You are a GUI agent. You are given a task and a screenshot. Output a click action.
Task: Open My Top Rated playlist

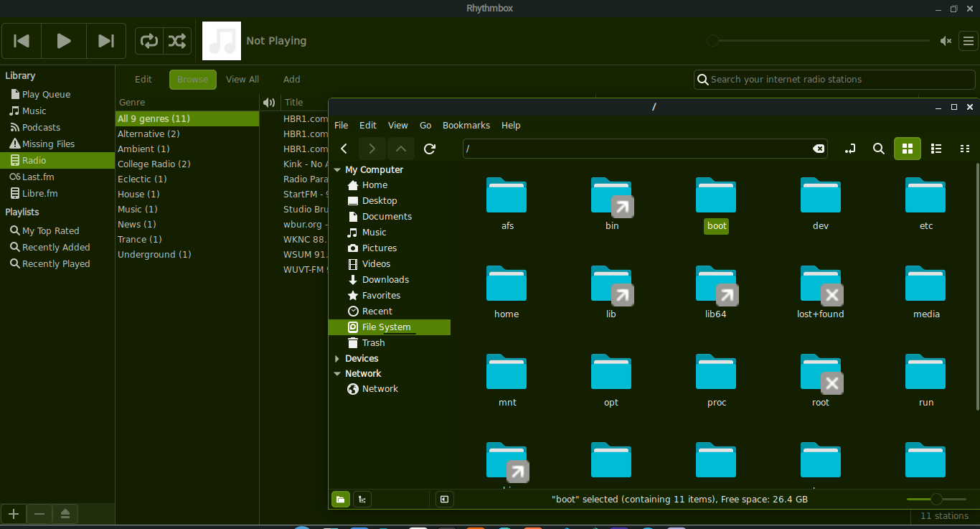point(50,230)
